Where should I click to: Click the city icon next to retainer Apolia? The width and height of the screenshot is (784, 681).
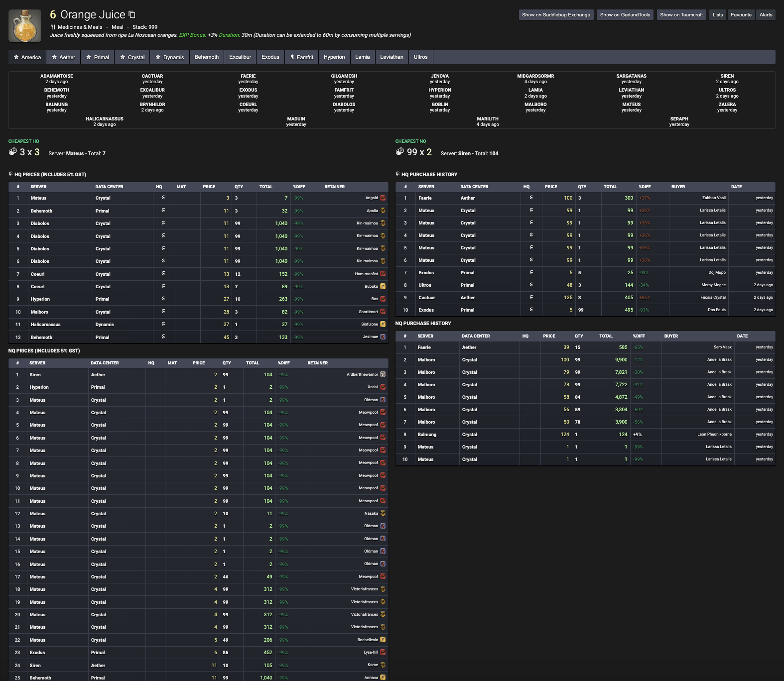coord(383,211)
